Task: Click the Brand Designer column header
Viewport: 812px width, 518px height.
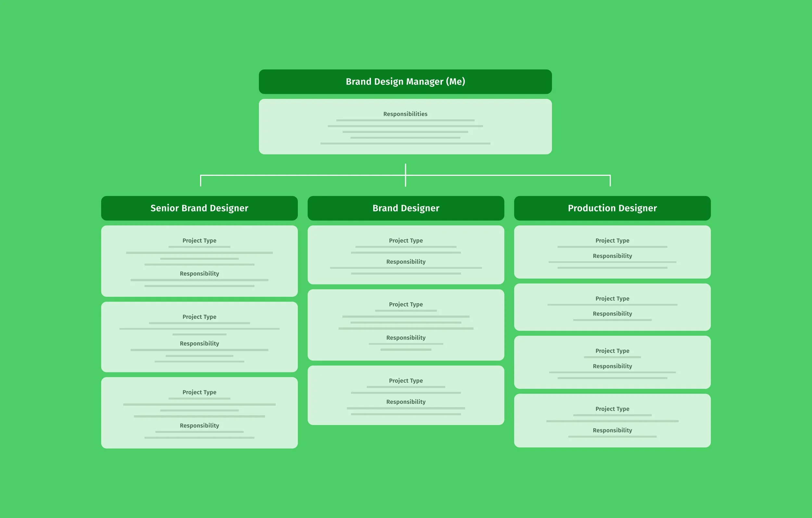Action: pyautogui.click(x=406, y=208)
